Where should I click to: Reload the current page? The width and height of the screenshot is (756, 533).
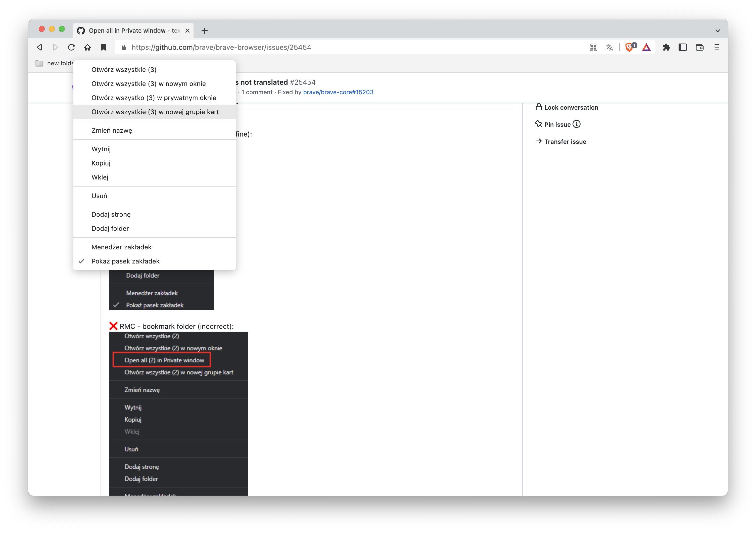[x=71, y=47]
